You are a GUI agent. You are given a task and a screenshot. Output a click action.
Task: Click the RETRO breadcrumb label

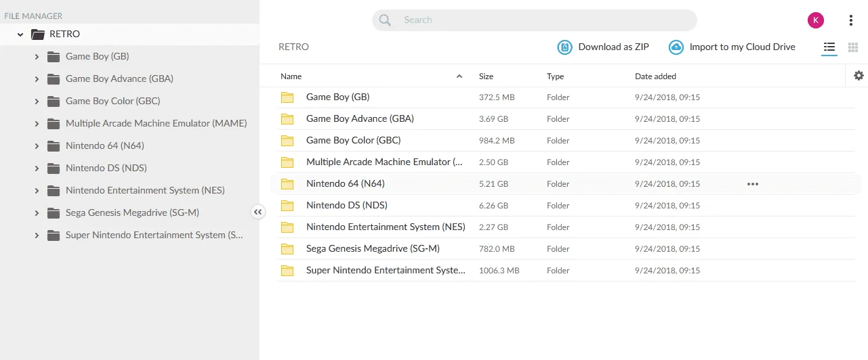tap(293, 47)
